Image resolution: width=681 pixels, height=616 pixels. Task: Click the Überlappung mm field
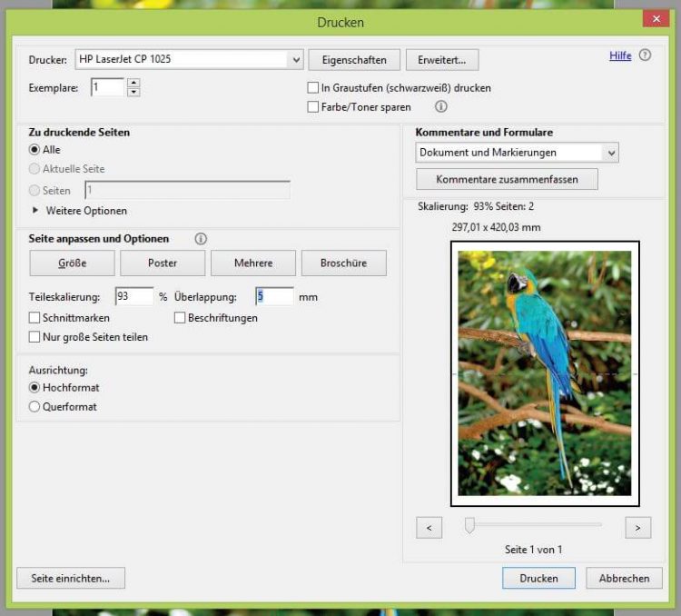[x=274, y=296]
